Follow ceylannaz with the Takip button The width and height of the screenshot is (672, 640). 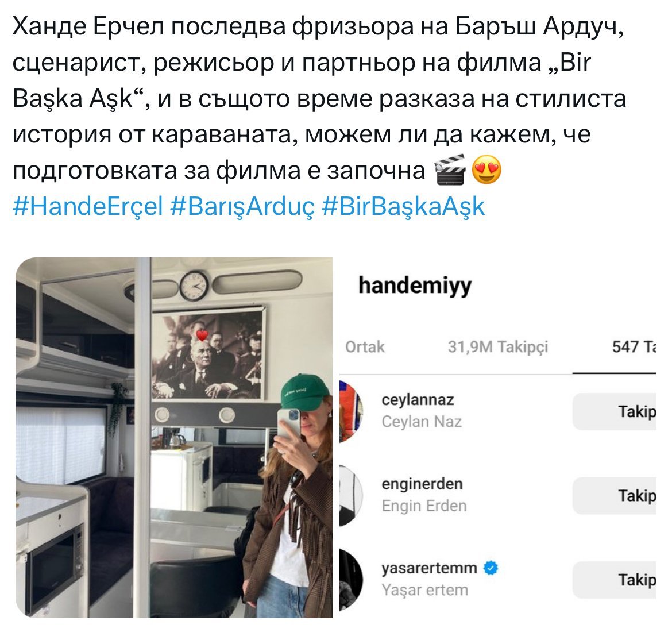pos(615,411)
